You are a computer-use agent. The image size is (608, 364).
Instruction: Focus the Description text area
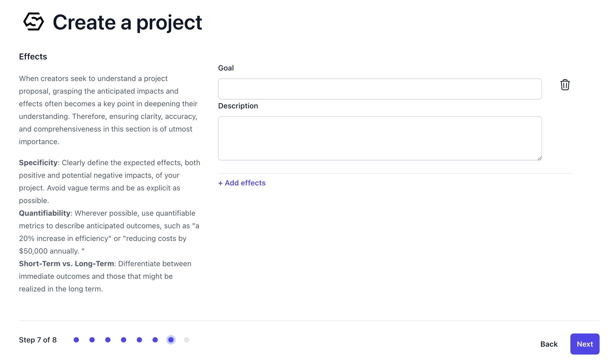380,138
